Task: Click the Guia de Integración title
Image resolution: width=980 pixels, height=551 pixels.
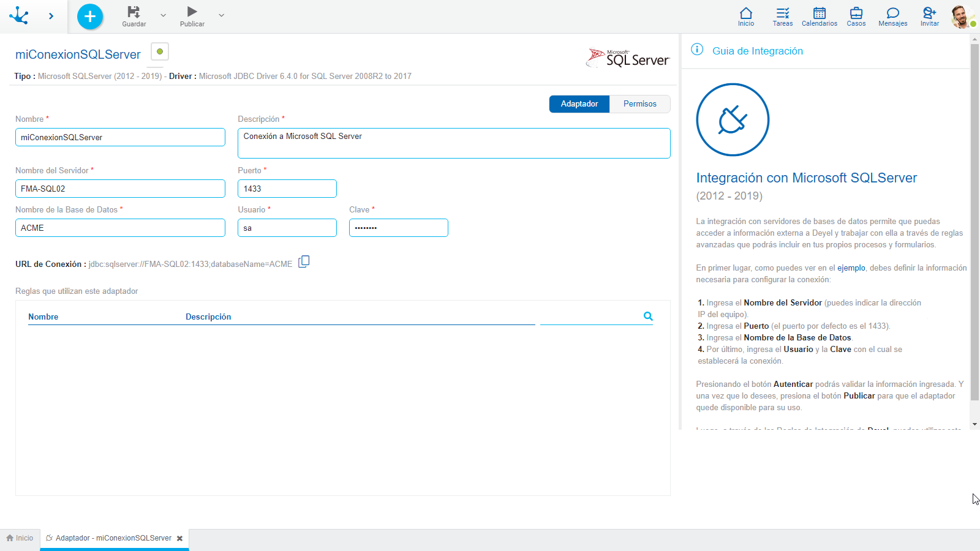Action: click(758, 51)
